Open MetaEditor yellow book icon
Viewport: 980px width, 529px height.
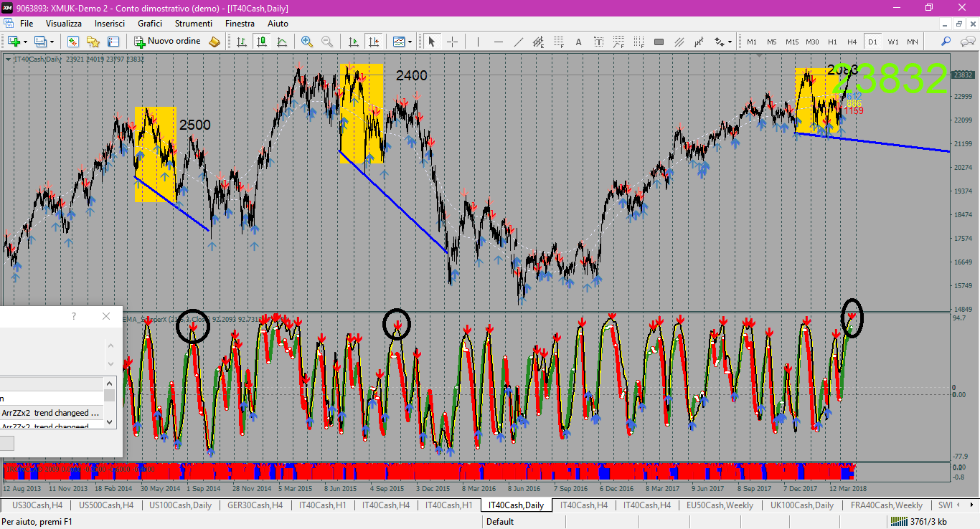coord(215,42)
